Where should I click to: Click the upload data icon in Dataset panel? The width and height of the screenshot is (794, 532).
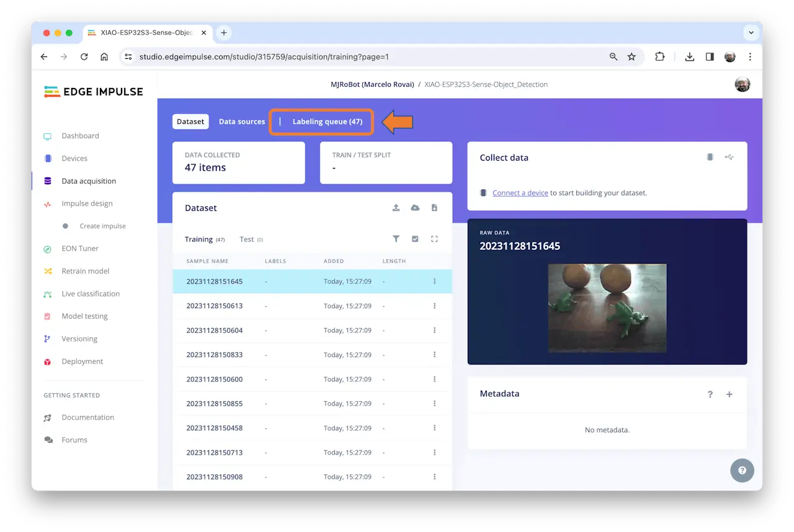pos(396,208)
